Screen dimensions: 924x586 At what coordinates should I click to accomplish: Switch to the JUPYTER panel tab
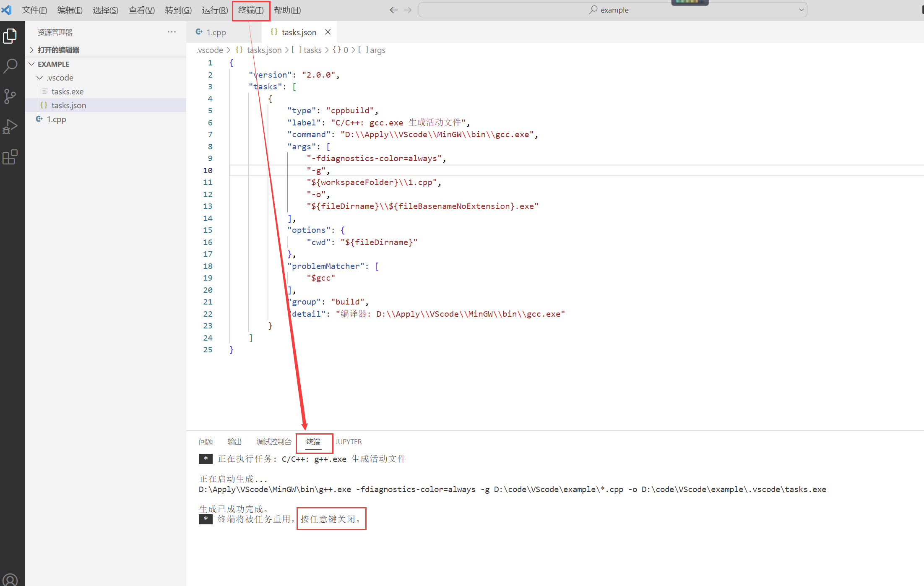click(348, 442)
